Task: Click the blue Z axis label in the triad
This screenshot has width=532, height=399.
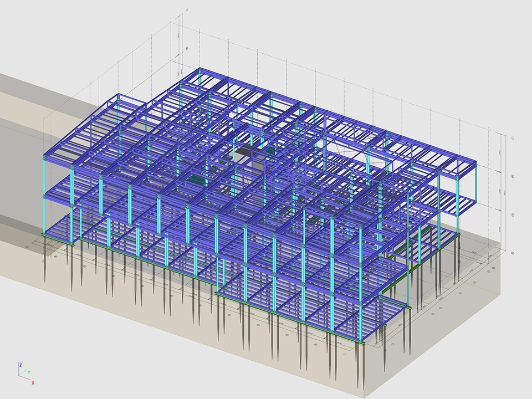Action: click(x=20, y=365)
